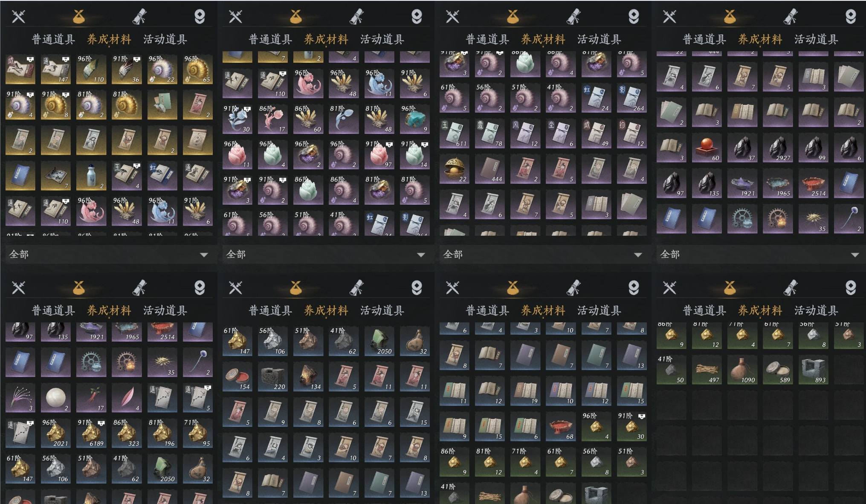
Task: Select the 王 card with count 611
Action: (x=455, y=134)
